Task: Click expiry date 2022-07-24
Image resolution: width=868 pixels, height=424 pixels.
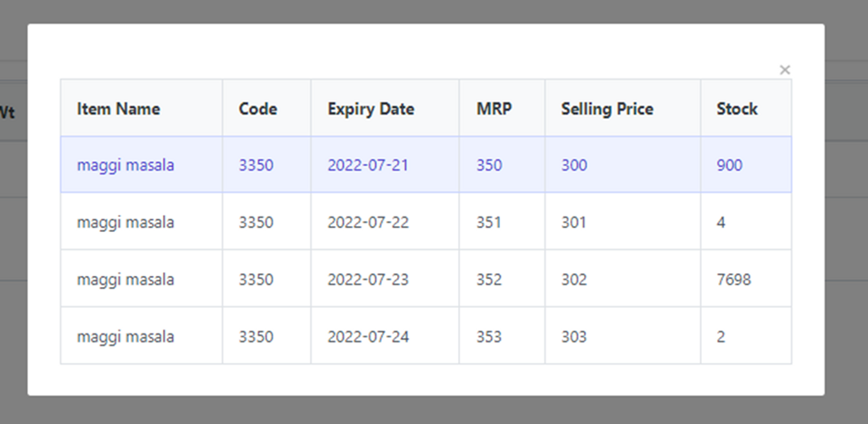Action: [368, 337]
